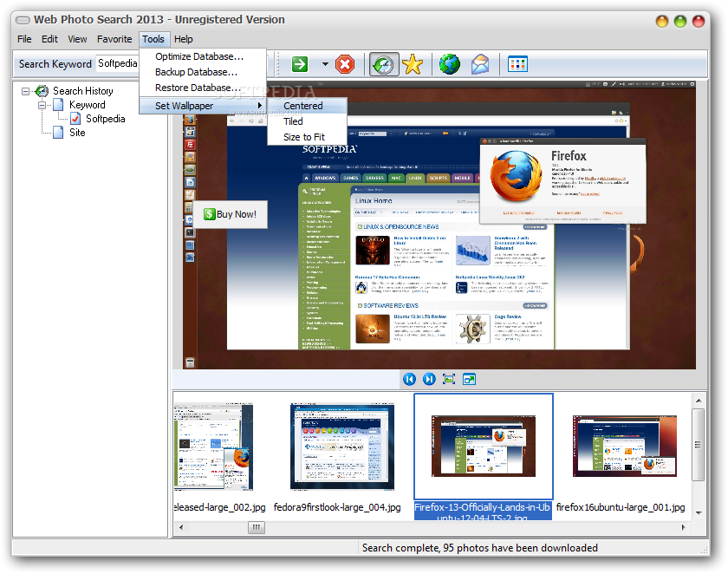Click the horizontal scrollbar thumb
Screen dimensions: 728x574
257,527
